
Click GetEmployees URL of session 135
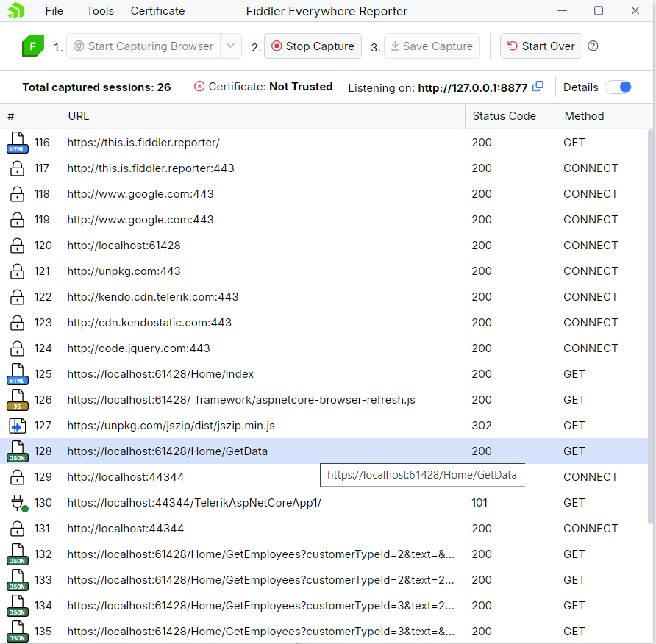[x=260, y=632]
